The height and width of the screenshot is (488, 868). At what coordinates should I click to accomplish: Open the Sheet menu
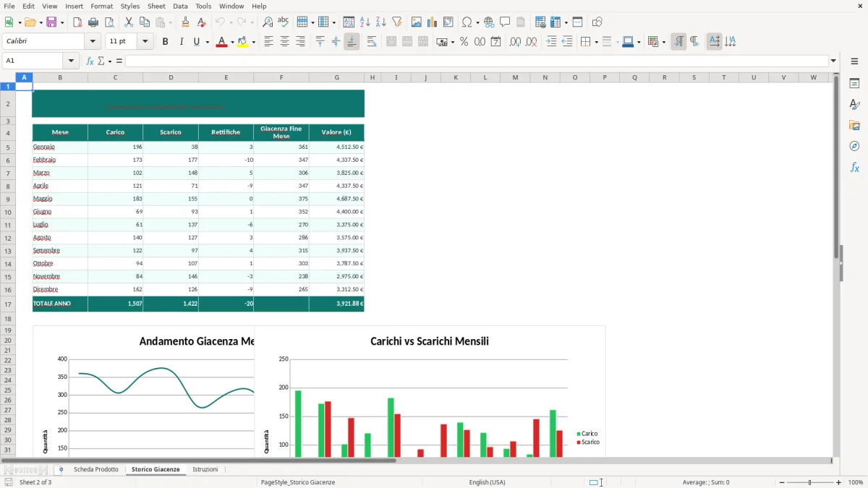[x=156, y=6]
